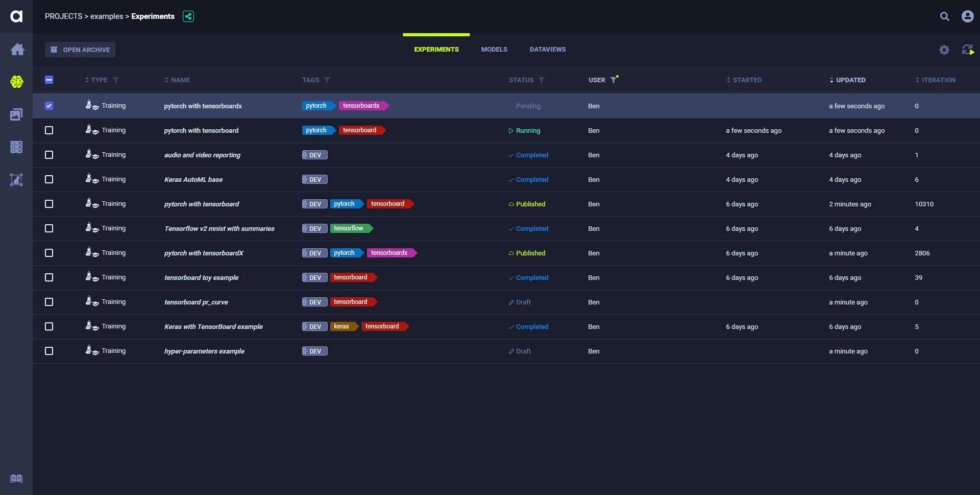Open the USER column filter dropdown
This screenshot has width=980, height=495.
click(614, 80)
